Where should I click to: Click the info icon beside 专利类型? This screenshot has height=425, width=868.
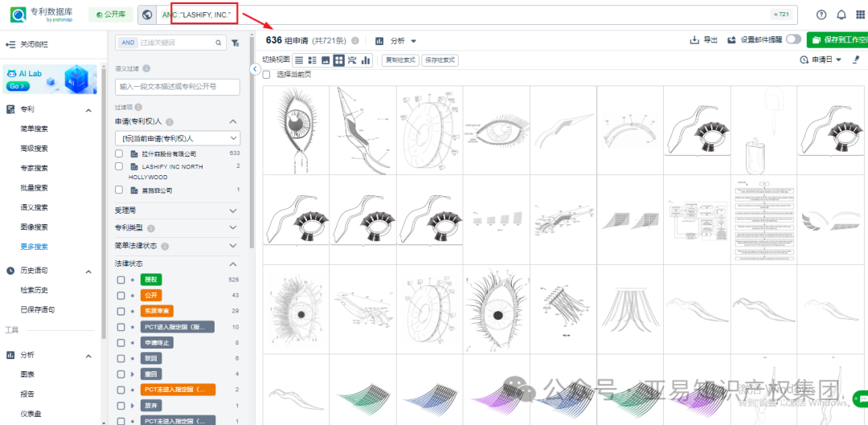[150, 228]
